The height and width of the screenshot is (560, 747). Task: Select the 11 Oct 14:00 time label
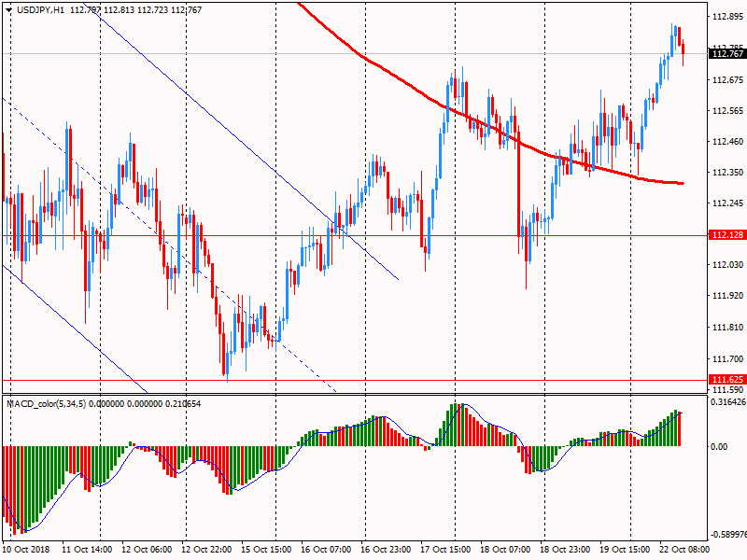87,550
